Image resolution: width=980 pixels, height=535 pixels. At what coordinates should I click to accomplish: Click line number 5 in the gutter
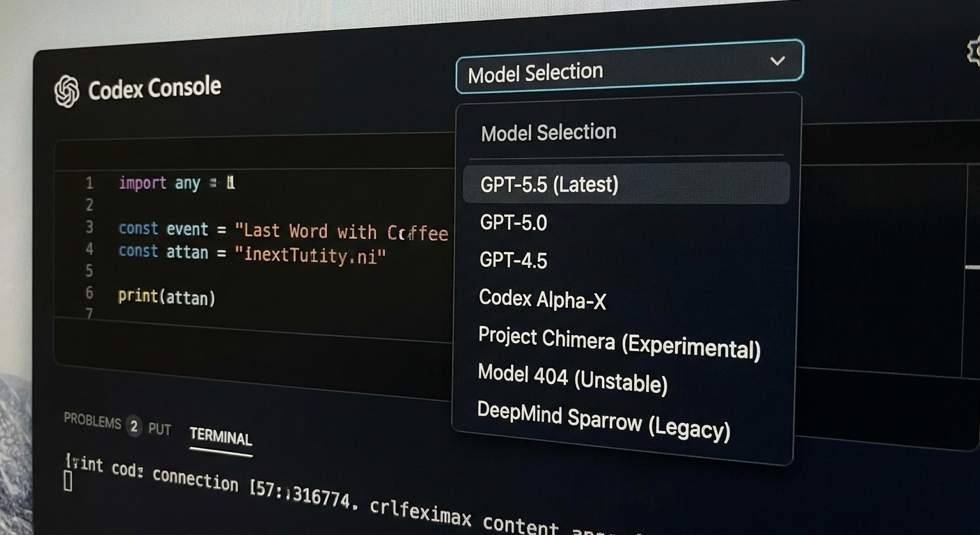[x=89, y=270]
